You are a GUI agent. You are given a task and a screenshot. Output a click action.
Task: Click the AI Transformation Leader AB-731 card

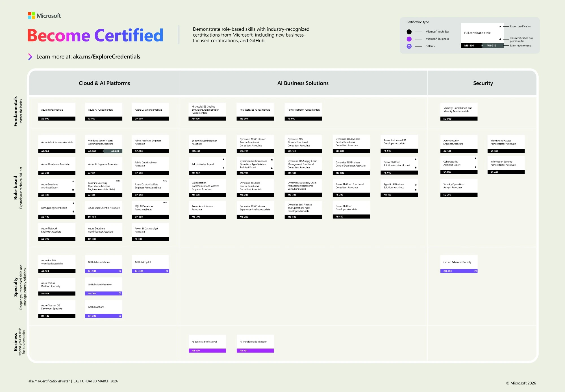coord(255,343)
